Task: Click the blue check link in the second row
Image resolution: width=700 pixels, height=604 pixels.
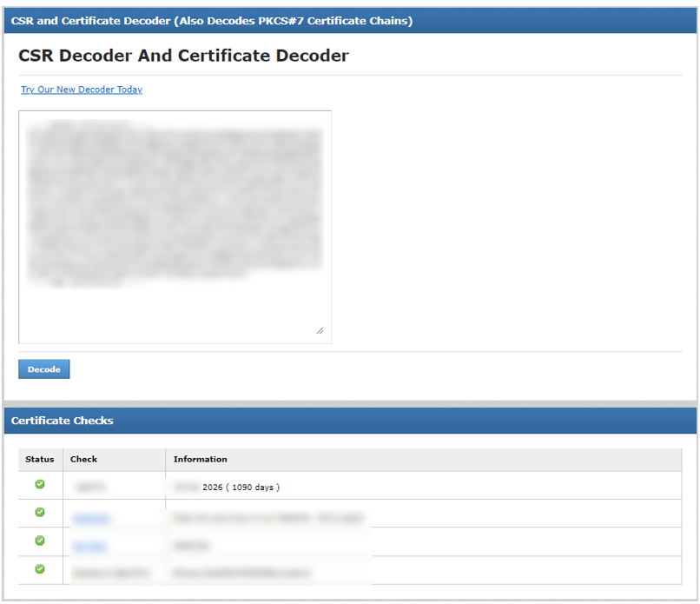Action: coord(91,517)
